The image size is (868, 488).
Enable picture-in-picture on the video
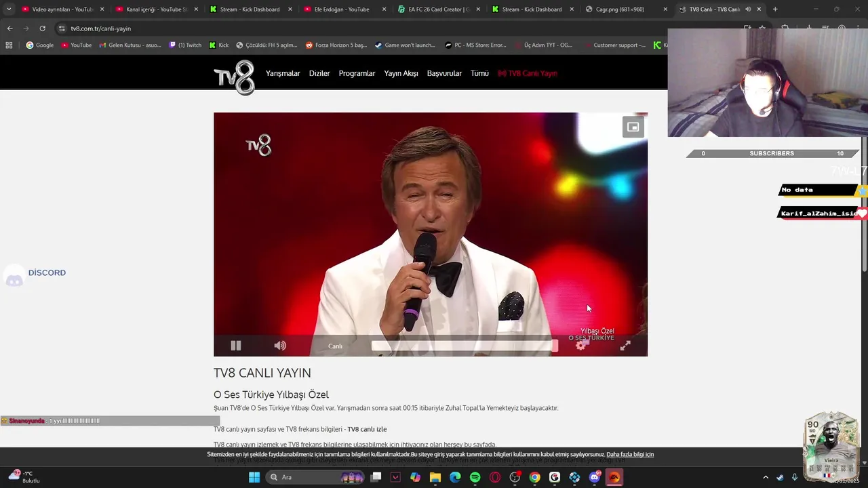633,127
